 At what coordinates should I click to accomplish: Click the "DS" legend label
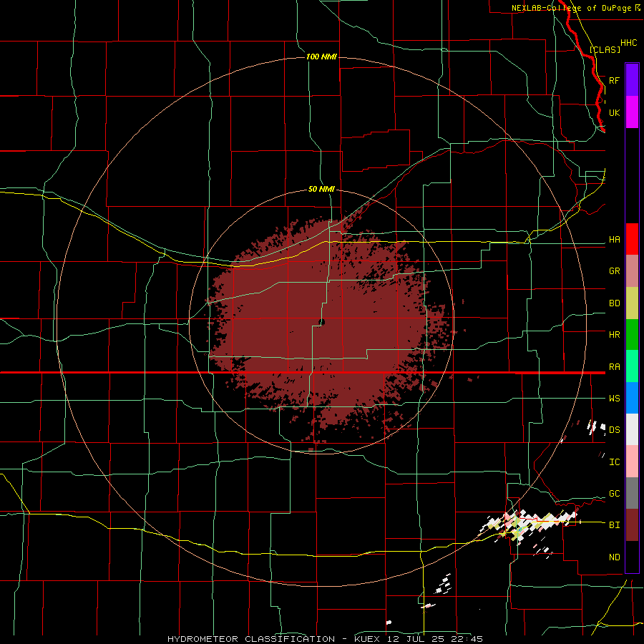click(615, 430)
